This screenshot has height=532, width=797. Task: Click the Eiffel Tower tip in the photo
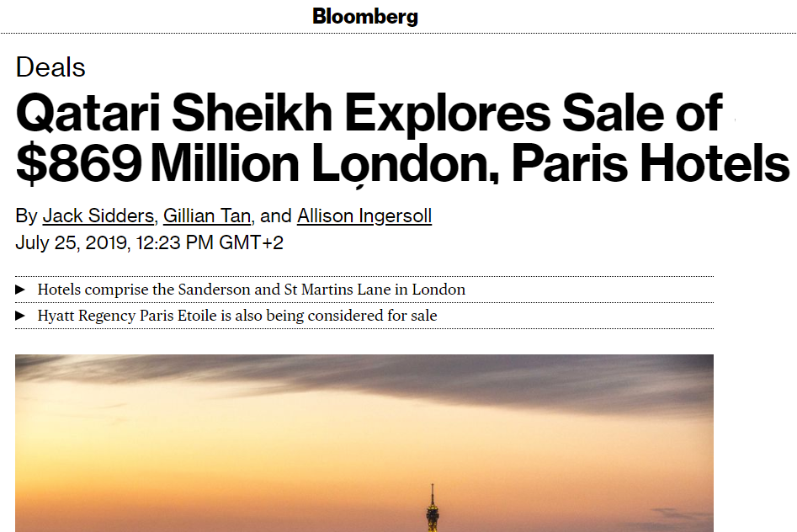[433, 491]
